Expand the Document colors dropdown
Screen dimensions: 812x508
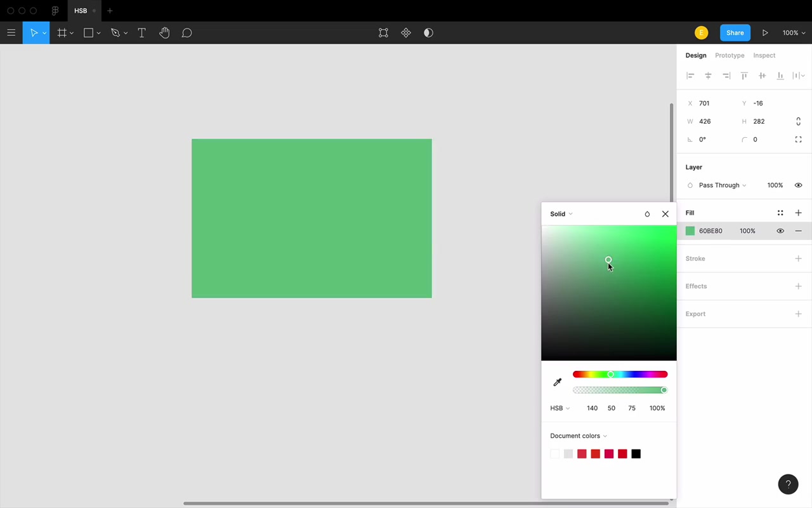click(579, 436)
